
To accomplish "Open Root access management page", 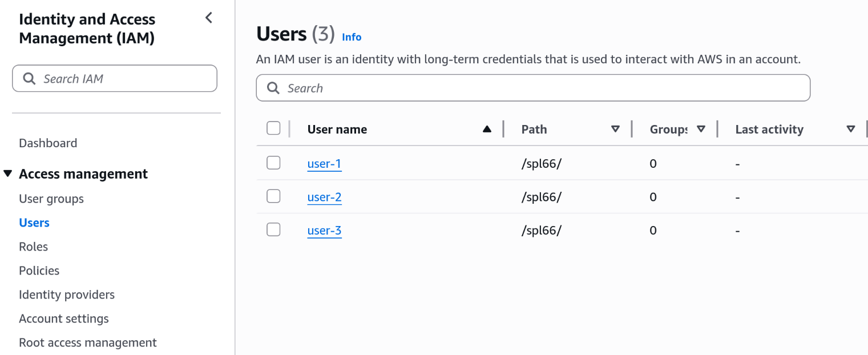I will (x=88, y=342).
